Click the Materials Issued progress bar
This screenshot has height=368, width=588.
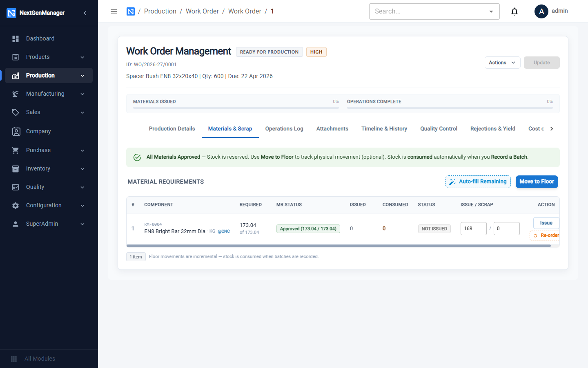pyautogui.click(x=236, y=108)
